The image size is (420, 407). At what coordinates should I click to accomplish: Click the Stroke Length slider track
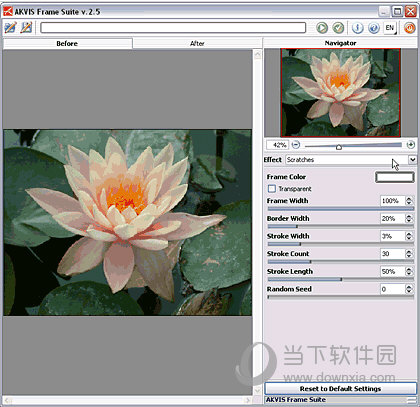tap(341, 279)
